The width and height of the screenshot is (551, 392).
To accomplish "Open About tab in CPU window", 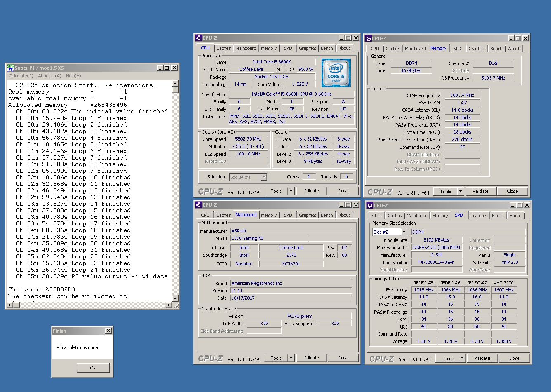I will point(344,48).
